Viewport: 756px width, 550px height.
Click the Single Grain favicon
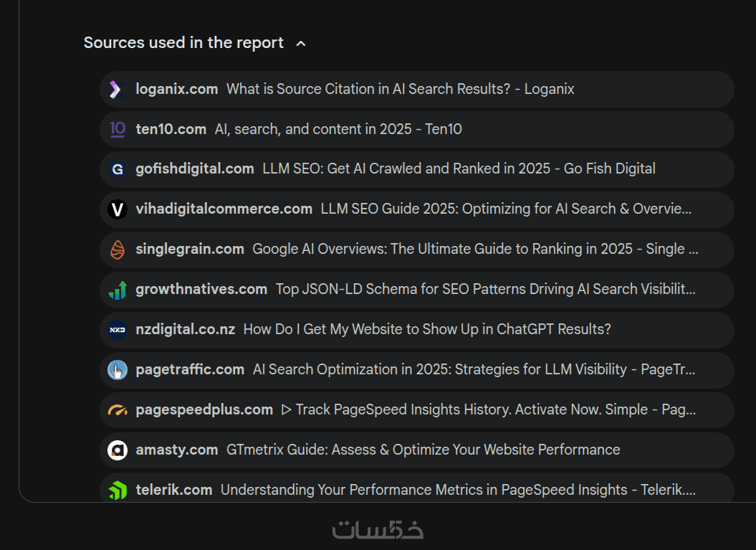point(117,250)
